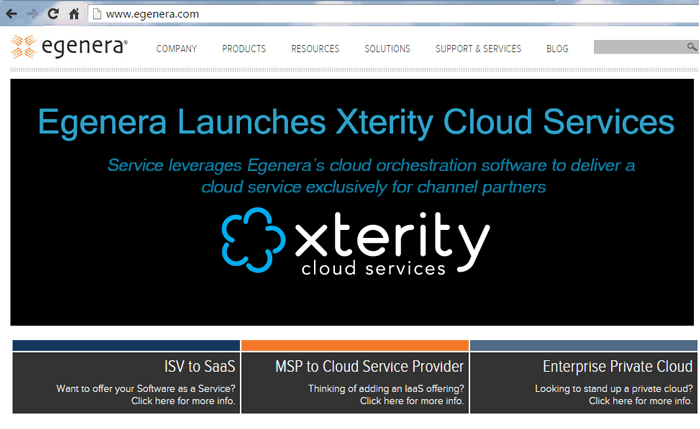
Task: Click 'Want to offer your Software as a Service?'
Action: point(146,388)
